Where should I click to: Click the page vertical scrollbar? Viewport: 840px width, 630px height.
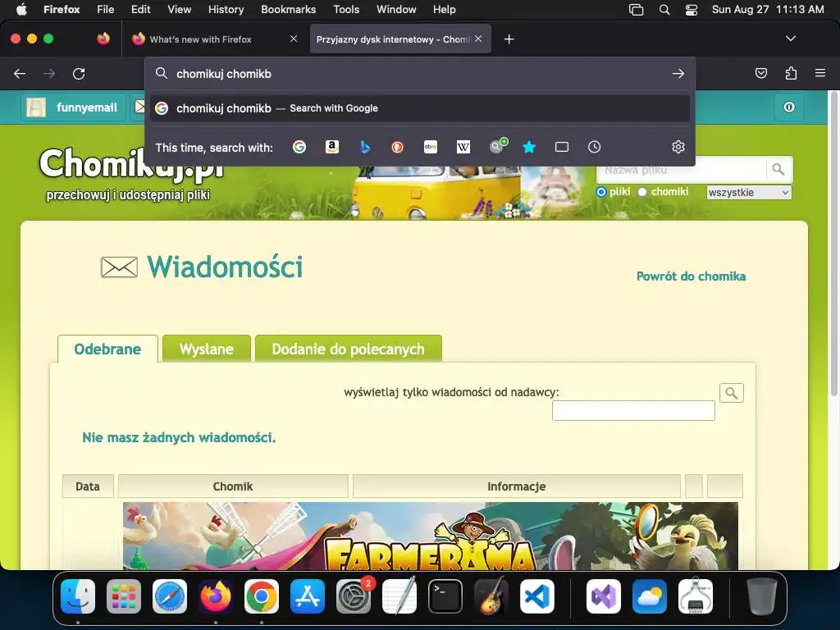[x=833, y=244]
